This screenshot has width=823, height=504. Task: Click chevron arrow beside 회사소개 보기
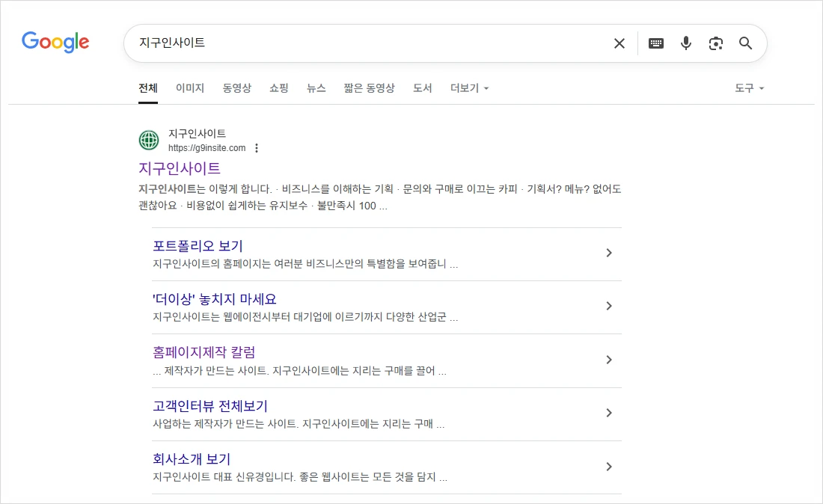(608, 467)
